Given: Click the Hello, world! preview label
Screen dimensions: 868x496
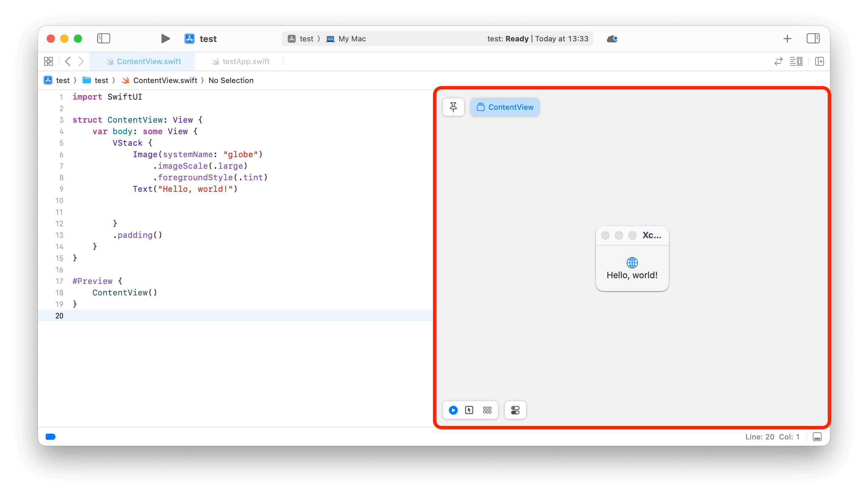Looking at the screenshot, I should tap(632, 275).
